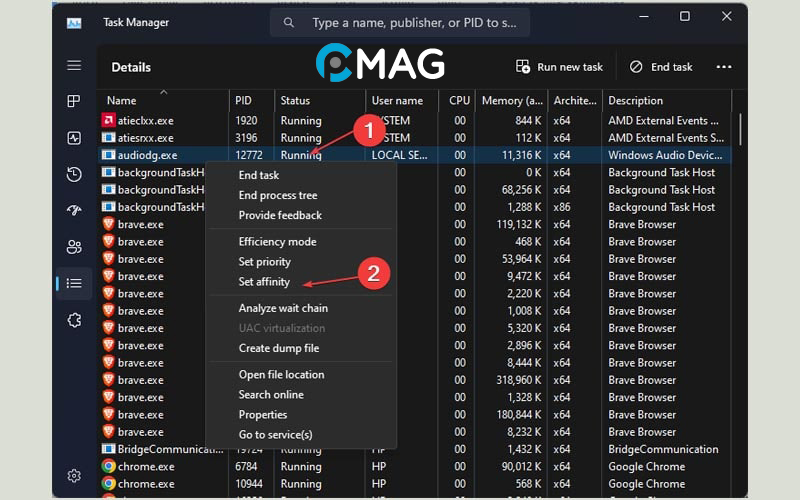Viewport: 800px width, 500px height.
Task: Open the more options ellipsis menu
Action: coord(723,67)
